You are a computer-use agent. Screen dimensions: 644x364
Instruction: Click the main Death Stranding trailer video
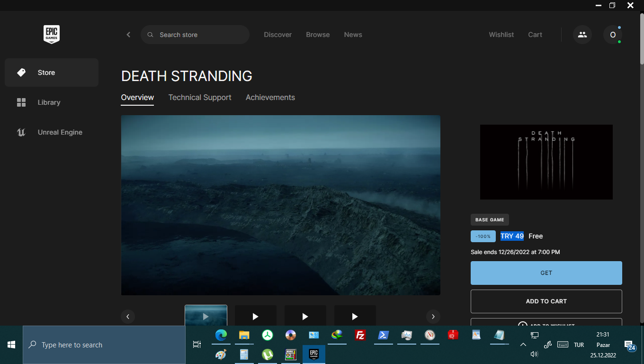(x=281, y=205)
